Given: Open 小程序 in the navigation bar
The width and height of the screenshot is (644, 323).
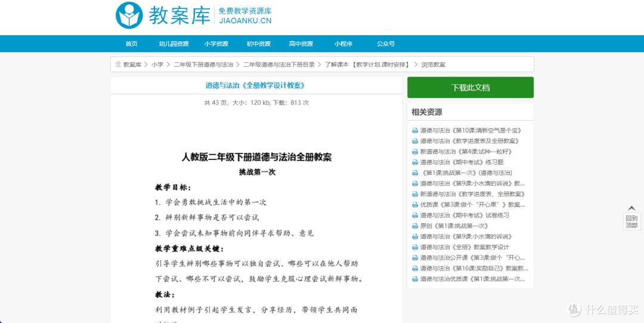Looking at the screenshot, I should coord(343,44).
